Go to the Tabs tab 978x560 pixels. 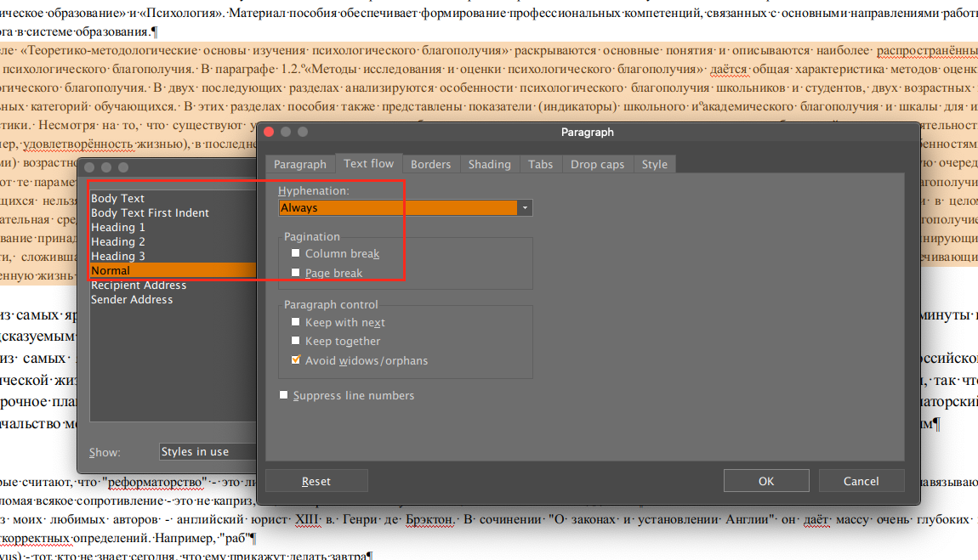point(540,164)
